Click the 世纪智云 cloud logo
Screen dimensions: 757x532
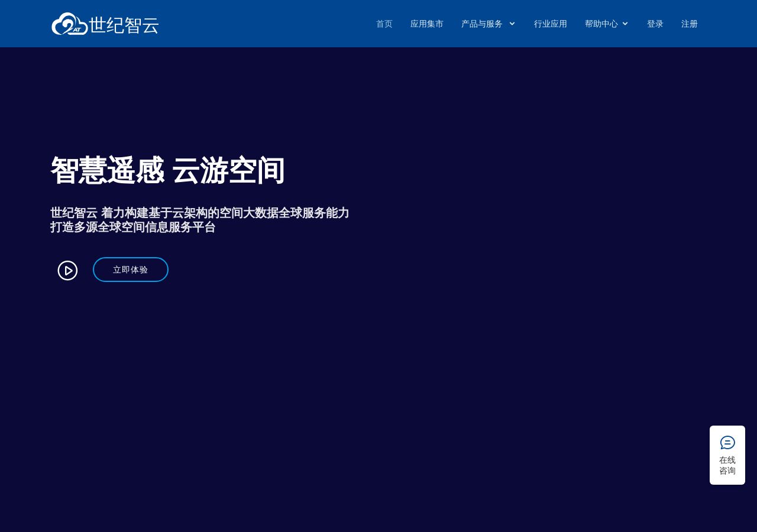[105, 24]
